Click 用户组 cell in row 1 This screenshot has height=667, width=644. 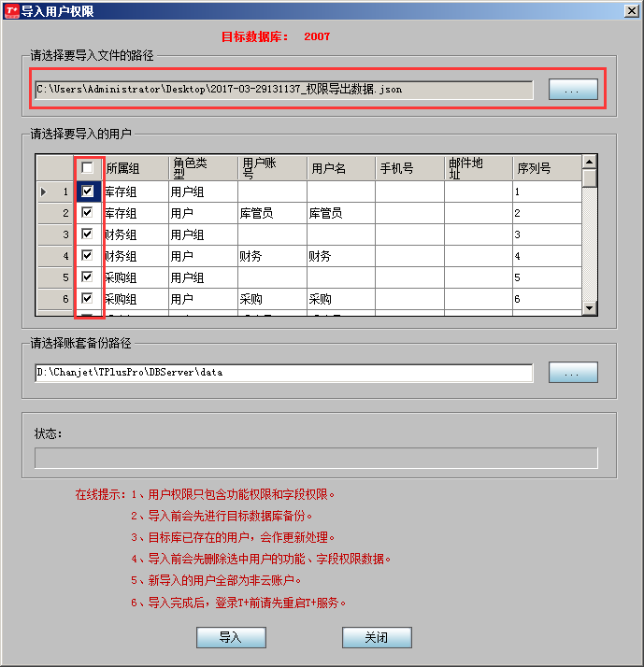(x=204, y=192)
